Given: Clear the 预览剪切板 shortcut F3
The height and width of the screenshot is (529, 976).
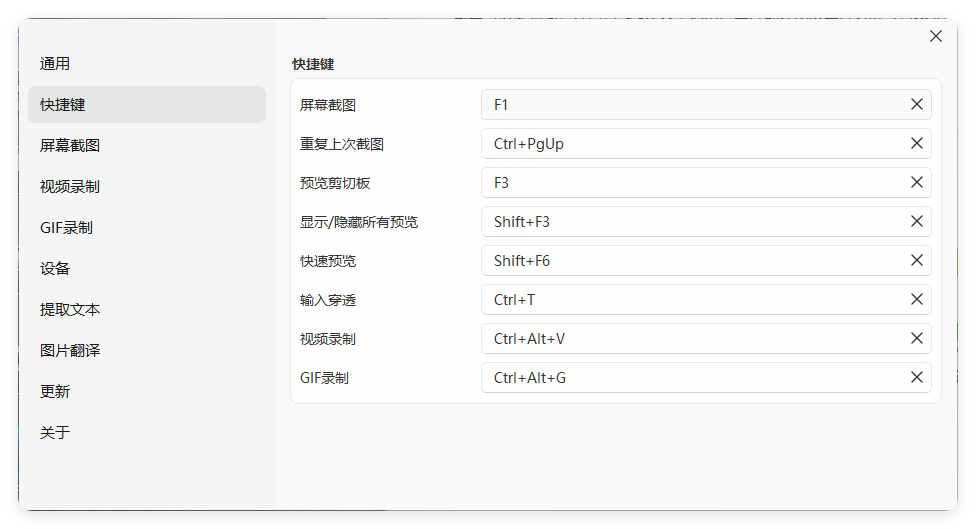Looking at the screenshot, I should click(x=916, y=182).
